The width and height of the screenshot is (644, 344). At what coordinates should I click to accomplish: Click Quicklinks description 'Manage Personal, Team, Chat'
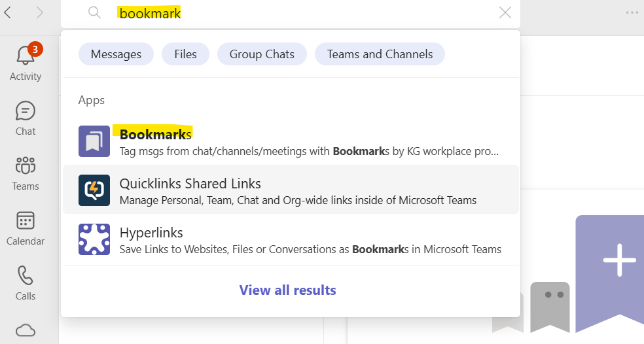[x=298, y=200]
